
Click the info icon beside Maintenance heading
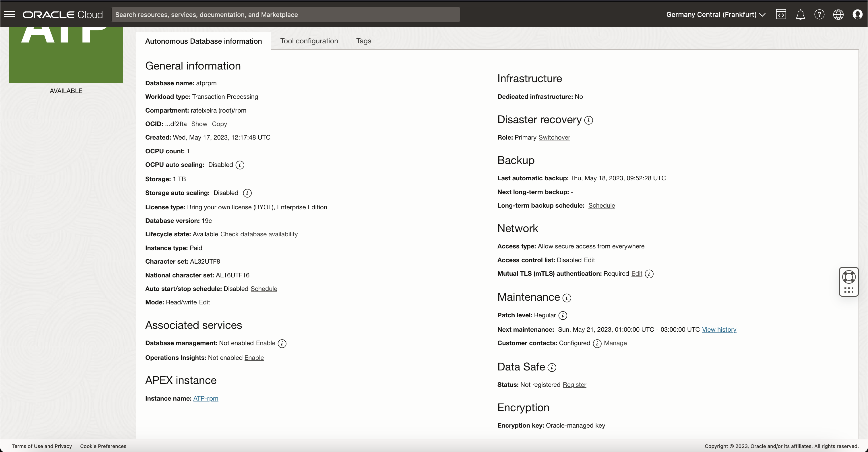(x=567, y=298)
